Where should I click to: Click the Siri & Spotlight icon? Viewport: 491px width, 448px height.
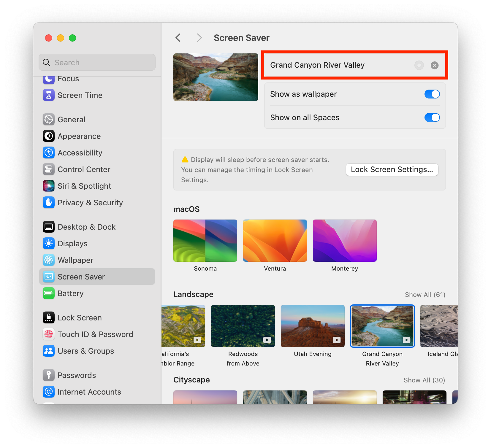(49, 186)
